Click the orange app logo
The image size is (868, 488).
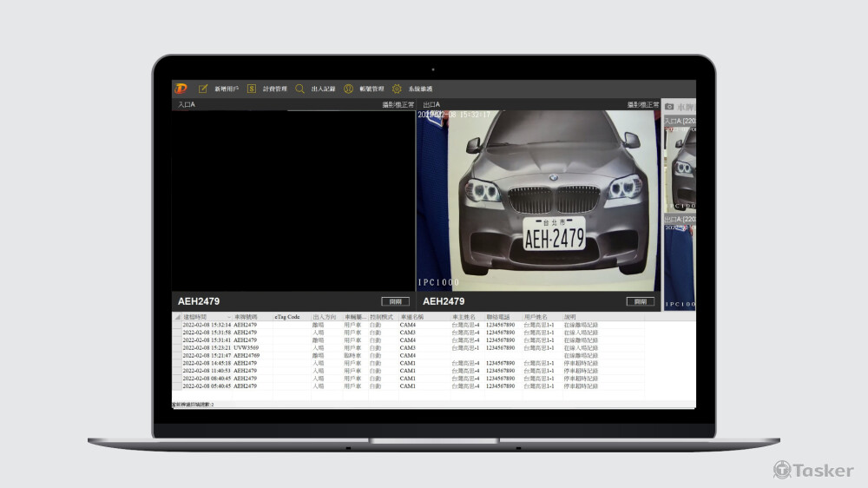pos(181,89)
